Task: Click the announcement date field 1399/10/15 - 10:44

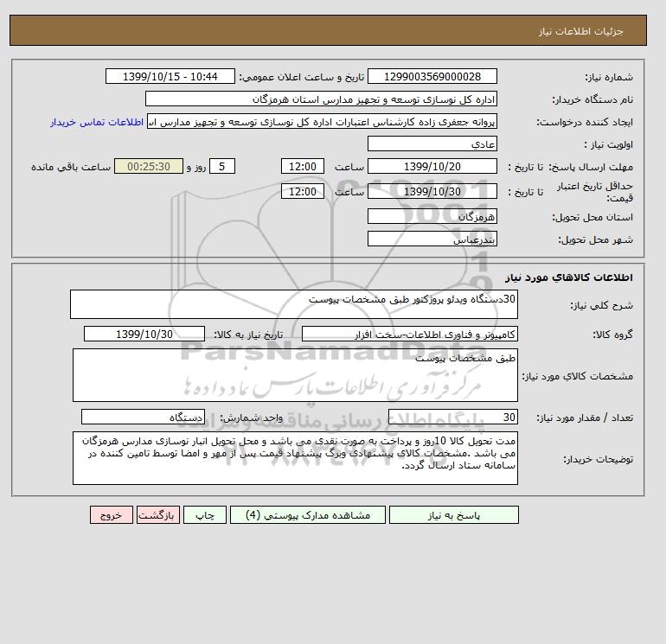Action: pyautogui.click(x=170, y=76)
